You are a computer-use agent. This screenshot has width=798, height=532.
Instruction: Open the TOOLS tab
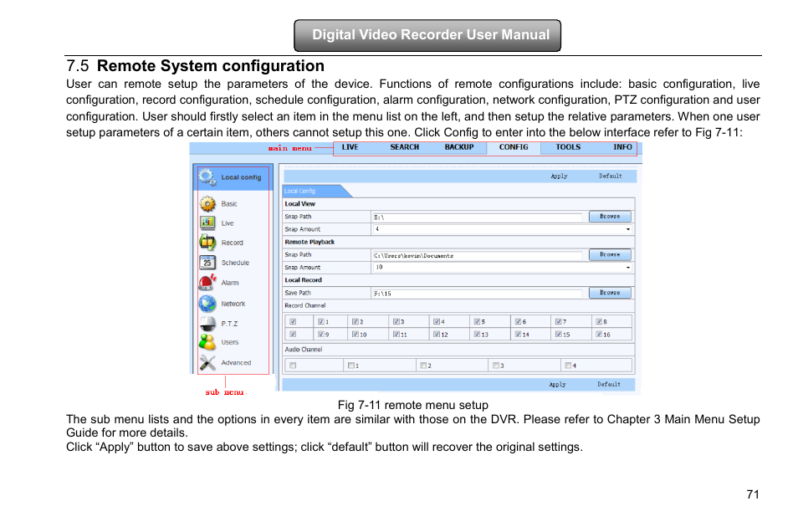(x=568, y=147)
